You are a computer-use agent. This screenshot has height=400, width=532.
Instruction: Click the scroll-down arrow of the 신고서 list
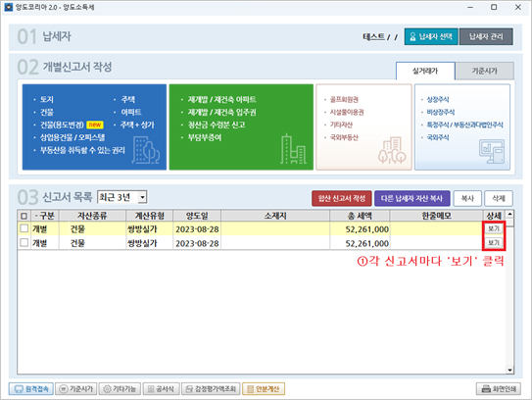click(509, 370)
